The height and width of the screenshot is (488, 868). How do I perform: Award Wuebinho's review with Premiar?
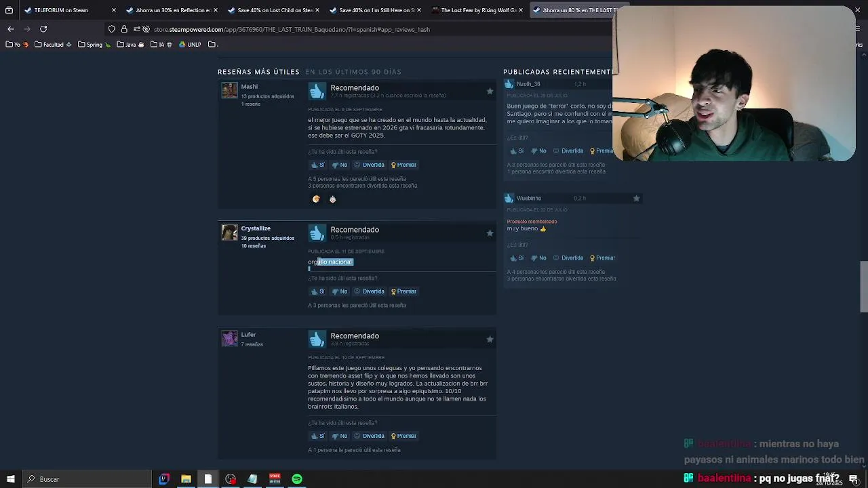coord(602,258)
